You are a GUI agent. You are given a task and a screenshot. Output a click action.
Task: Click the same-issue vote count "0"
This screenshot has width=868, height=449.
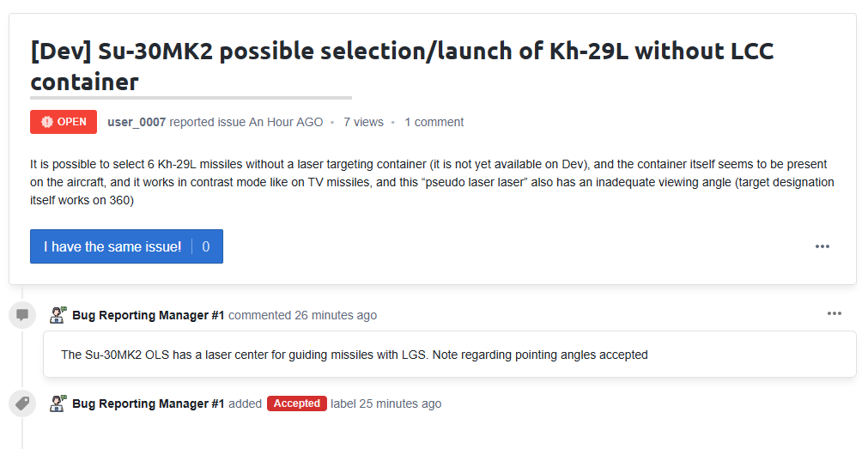click(206, 246)
